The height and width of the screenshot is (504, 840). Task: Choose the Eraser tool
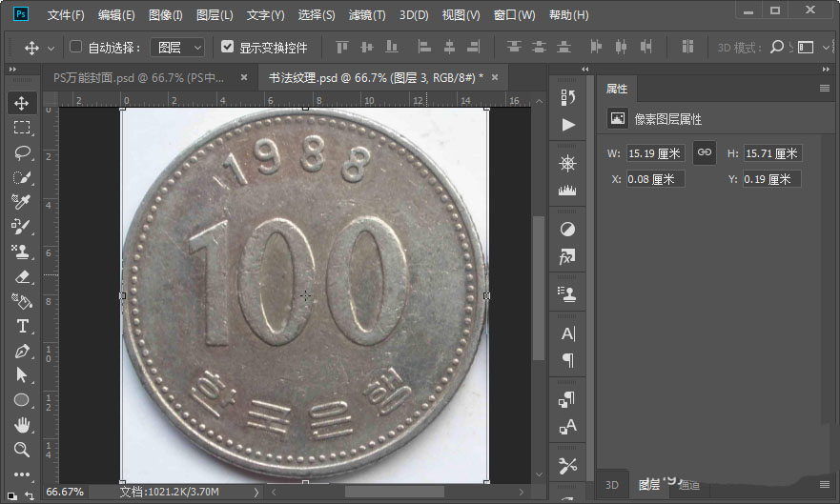[22, 276]
